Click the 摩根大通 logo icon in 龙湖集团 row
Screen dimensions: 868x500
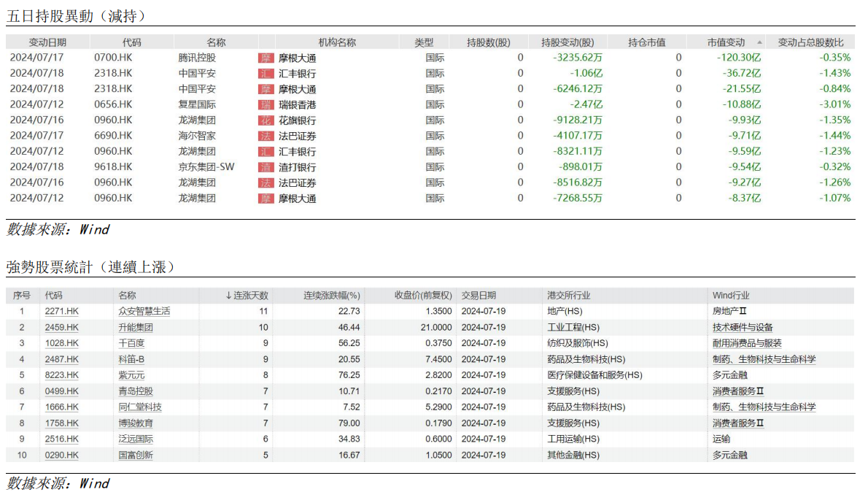click(x=266, y=199)
